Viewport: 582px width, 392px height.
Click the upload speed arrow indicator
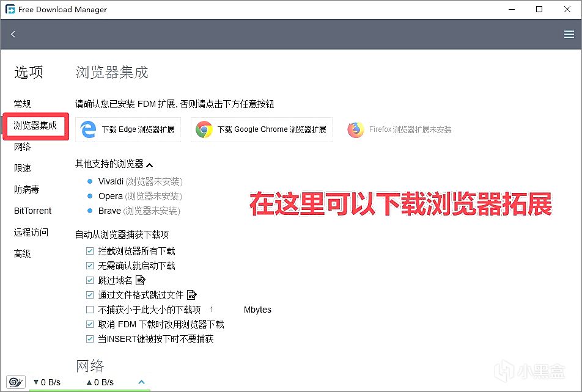(x=89, y=382)
